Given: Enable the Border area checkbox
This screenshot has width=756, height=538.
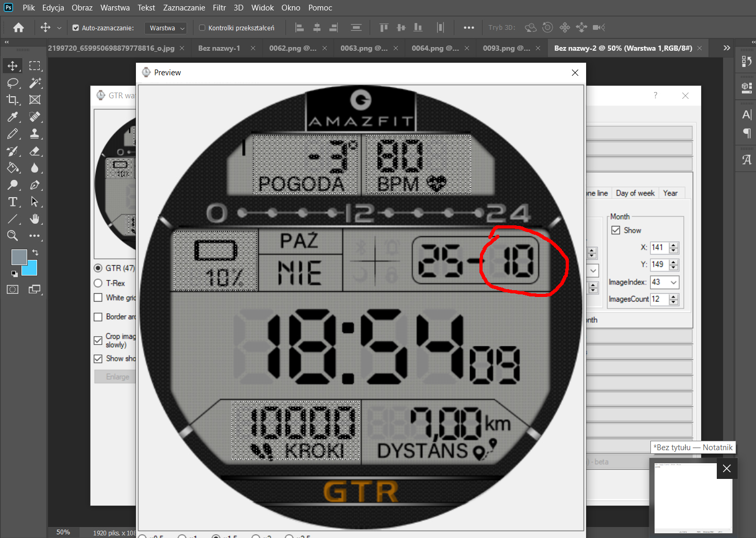Looking at the screenshot, I should (98, 317).
